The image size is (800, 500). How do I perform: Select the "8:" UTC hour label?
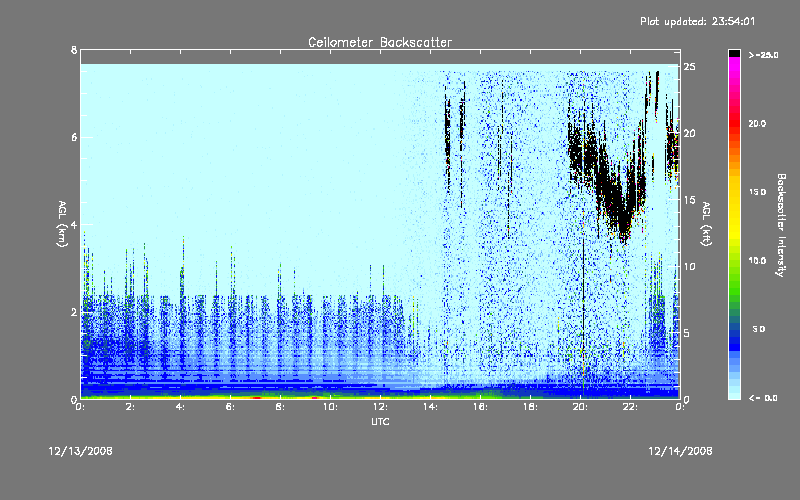(281, 407)
